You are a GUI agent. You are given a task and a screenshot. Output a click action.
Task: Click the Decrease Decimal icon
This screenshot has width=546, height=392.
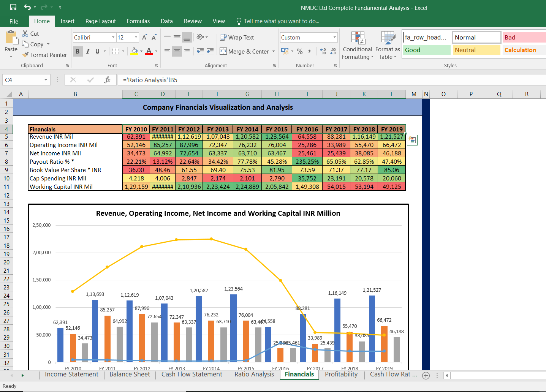click(333, 51)
